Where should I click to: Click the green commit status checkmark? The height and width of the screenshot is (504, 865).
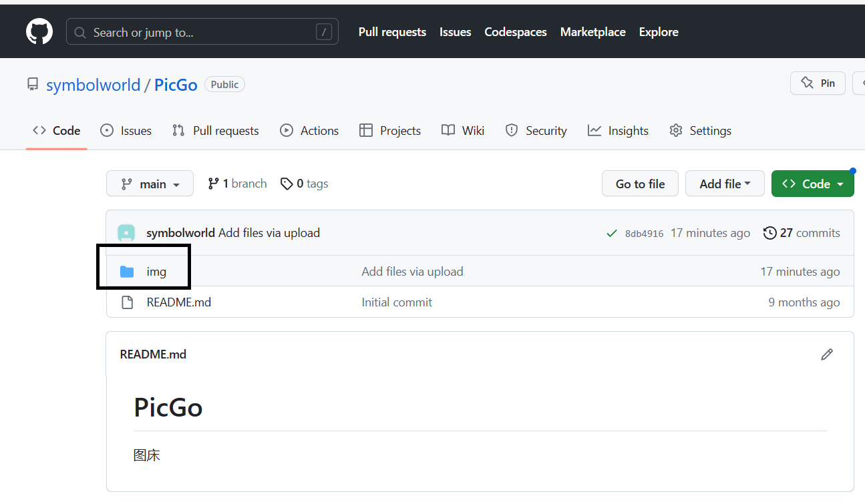click(x=611, y=233)
